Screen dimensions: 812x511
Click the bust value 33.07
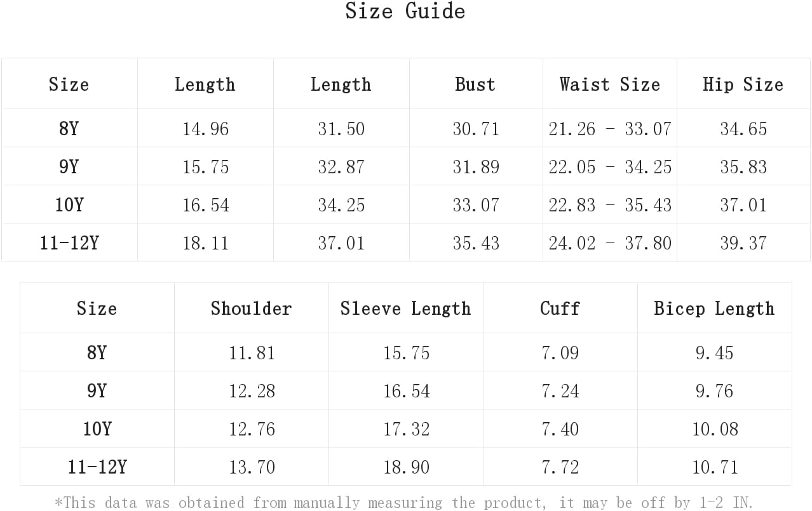[476, 205]
